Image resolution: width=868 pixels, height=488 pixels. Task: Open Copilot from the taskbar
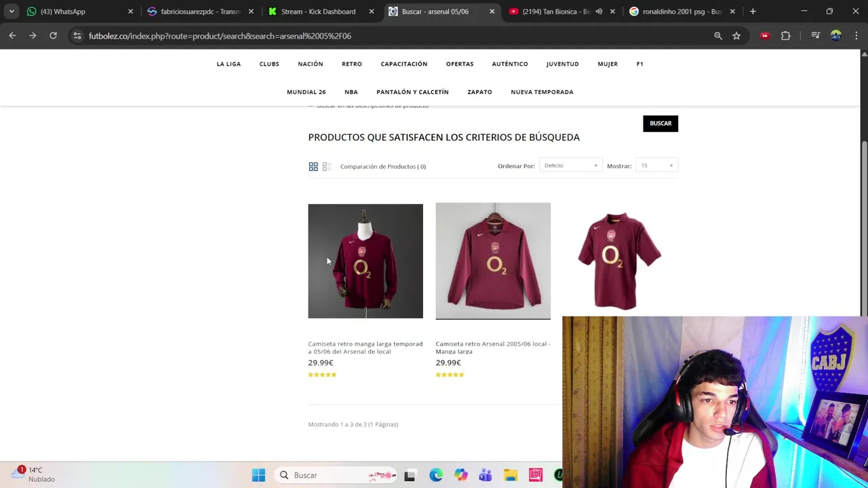click(x=461, y=475)
